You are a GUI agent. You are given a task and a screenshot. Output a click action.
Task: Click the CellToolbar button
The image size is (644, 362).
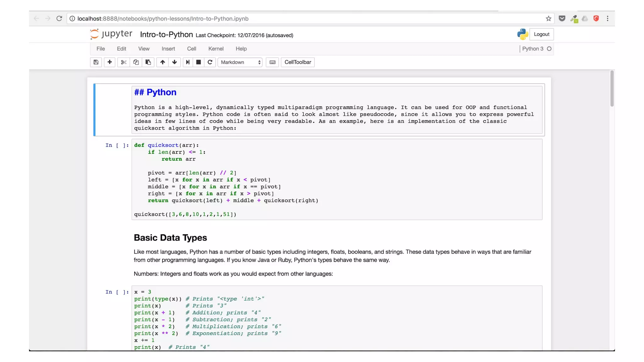click(x=297, y=62)
